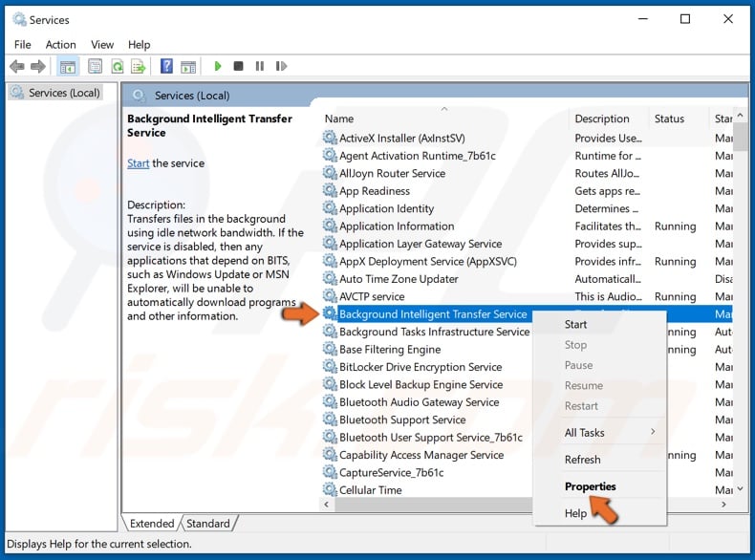Click Start the service link
Image resolution: width=755 pixels, height=560 pixels.
point(139,163)
